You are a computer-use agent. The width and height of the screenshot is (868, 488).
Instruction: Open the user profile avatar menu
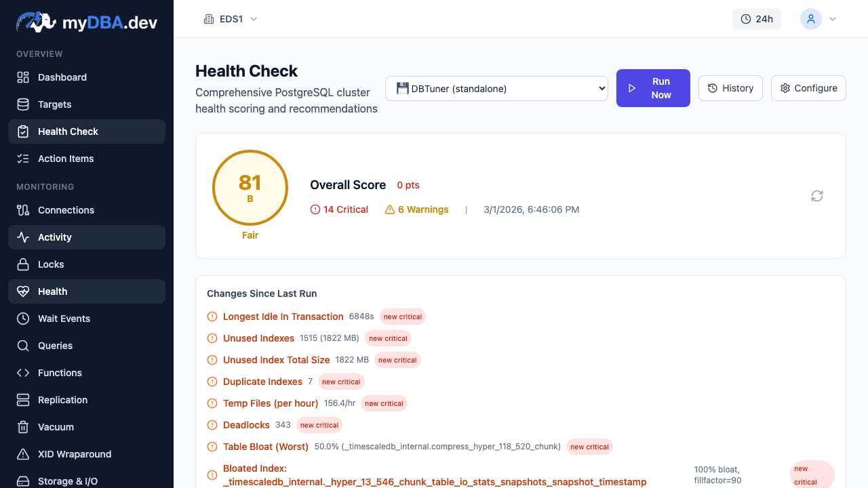[811, 19]
